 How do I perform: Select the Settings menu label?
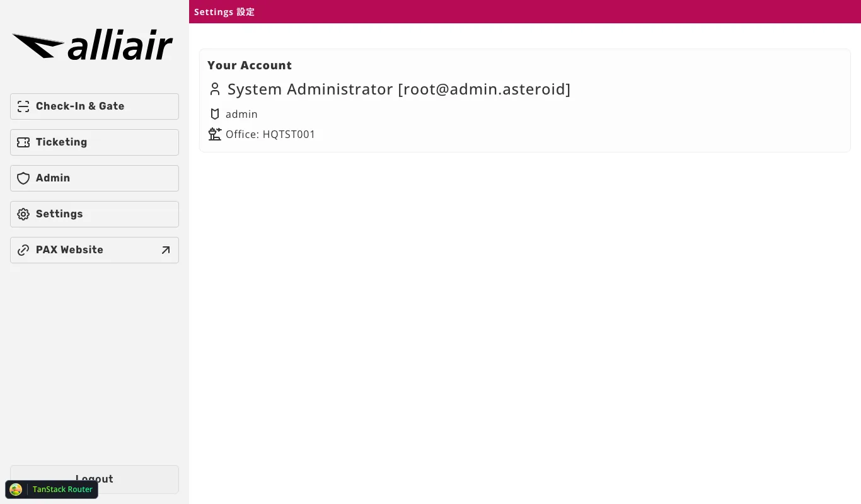tap(59, 214)
